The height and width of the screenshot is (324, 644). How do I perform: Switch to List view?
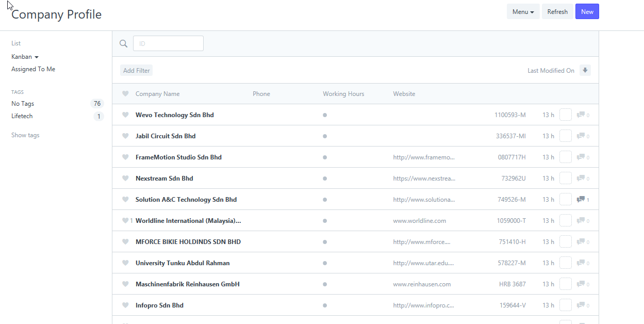pos(16,43)
